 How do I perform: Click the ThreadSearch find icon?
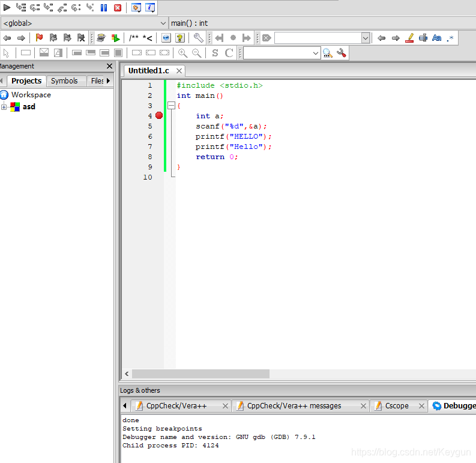pyautogui.click(x=328, y=53)
